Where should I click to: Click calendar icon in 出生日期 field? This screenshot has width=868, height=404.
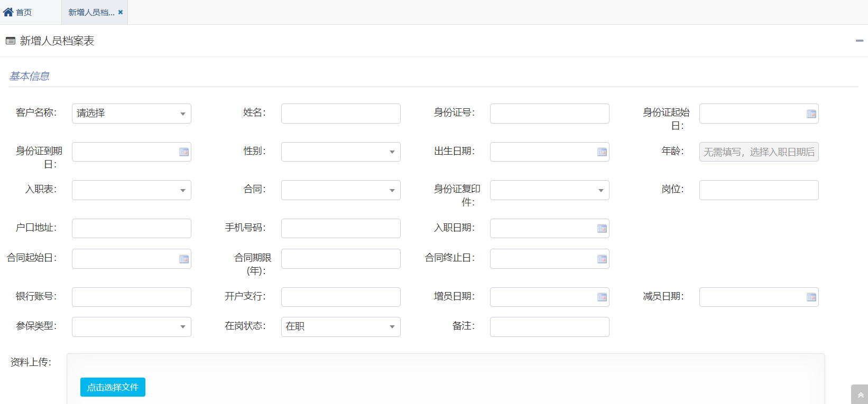click(602, 152)
